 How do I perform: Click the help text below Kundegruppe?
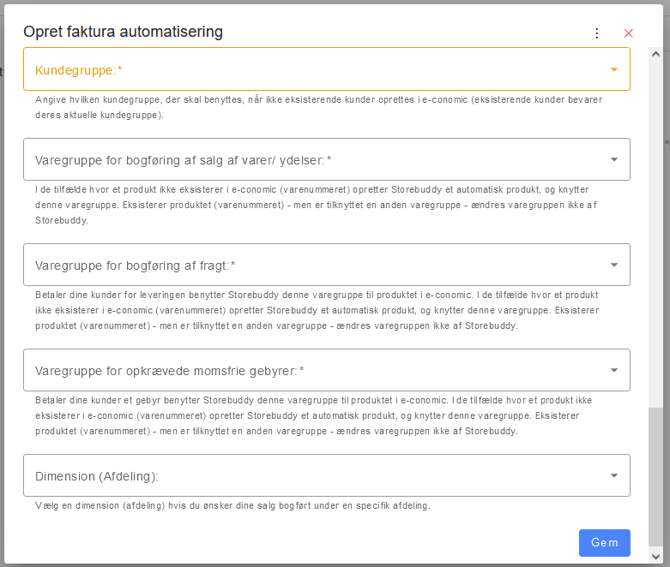click(x=319, y=107)
